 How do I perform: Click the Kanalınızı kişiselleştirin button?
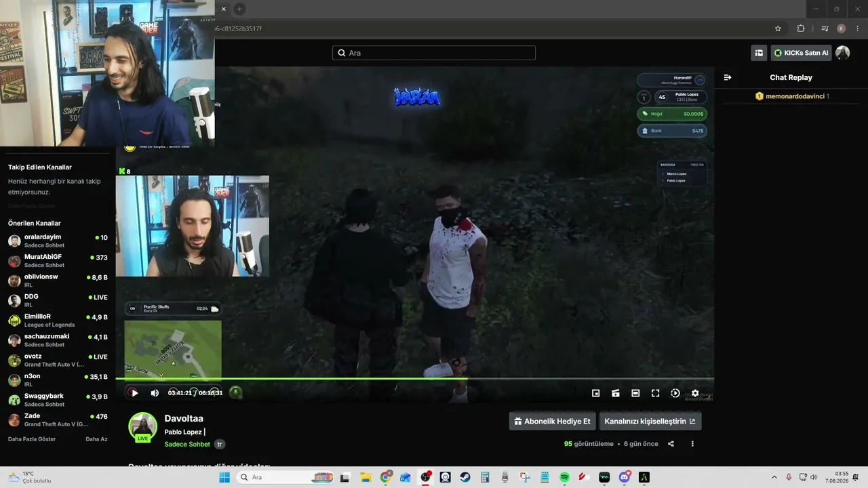pyautogui.click(x=650, y=421)
